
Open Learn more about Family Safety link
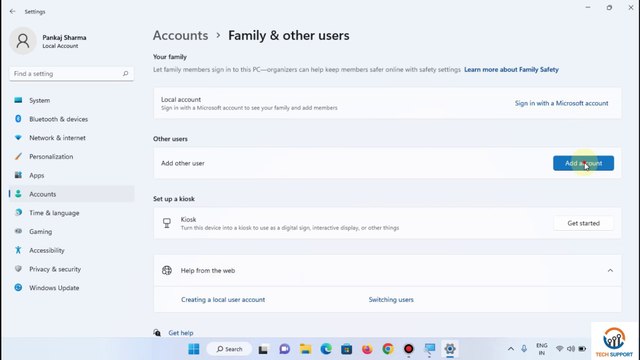pyautogui.click(x=511, y=69)
